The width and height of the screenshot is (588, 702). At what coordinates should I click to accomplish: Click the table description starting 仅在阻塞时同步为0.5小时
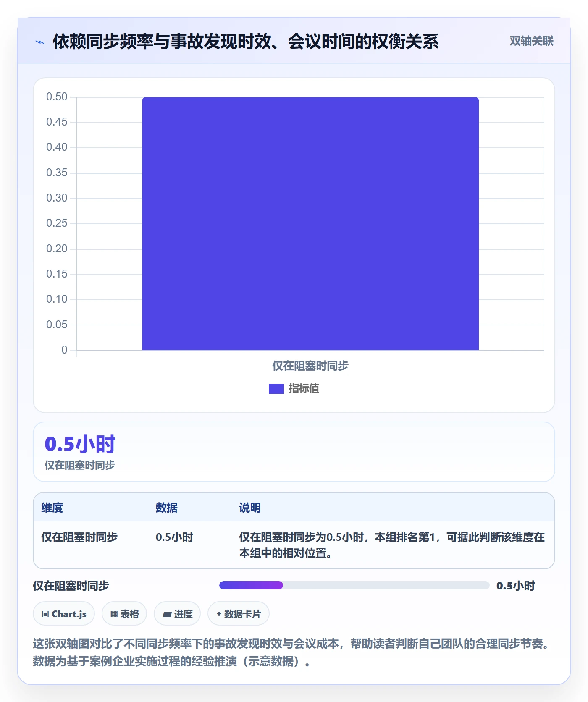pyautogui.click(x=392, y=545)
